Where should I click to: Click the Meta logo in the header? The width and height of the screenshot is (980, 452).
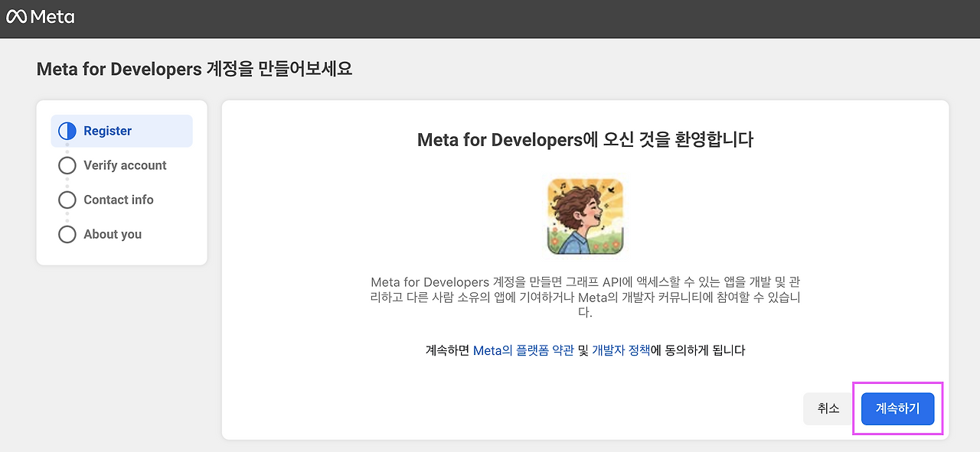tap(41, 17)
